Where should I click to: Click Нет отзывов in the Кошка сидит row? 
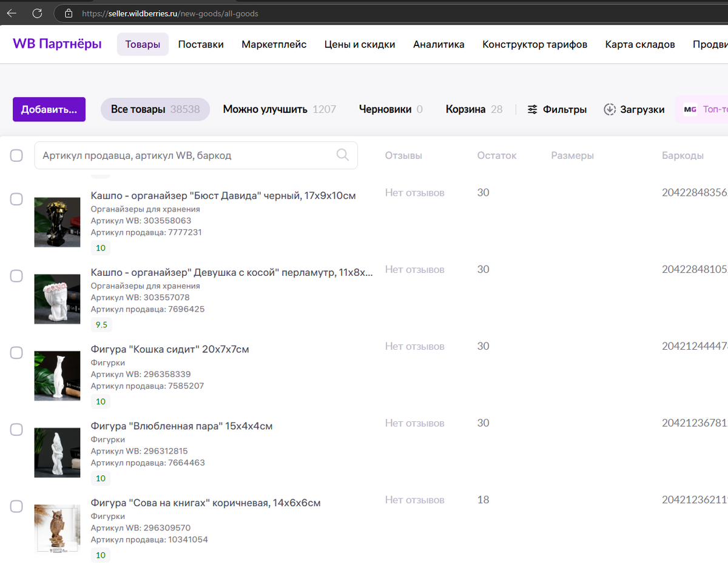(414, 347)
